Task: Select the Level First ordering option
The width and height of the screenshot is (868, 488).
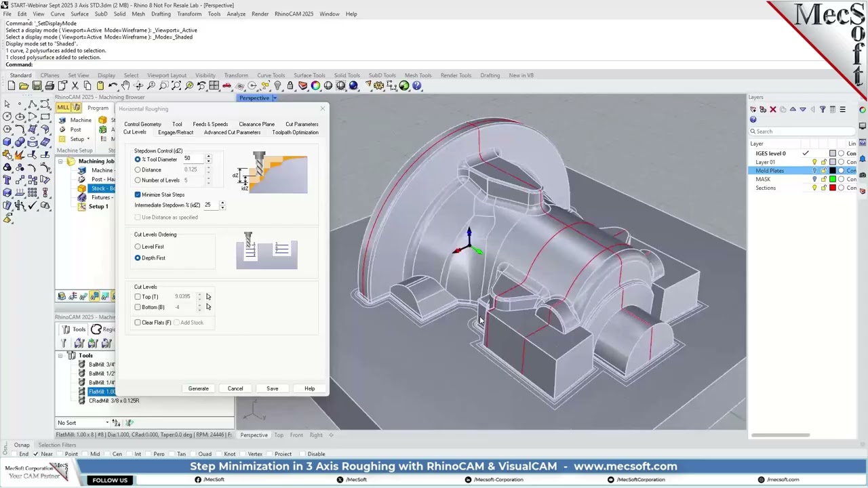Action: click(138, 247)
